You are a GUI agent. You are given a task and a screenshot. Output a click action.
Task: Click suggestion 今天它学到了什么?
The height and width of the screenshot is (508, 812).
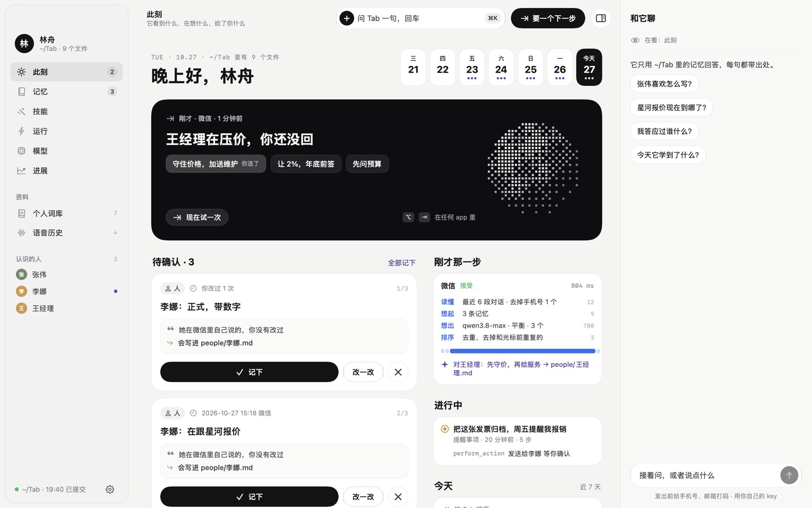pyautogui.click(x=668, y=155)
